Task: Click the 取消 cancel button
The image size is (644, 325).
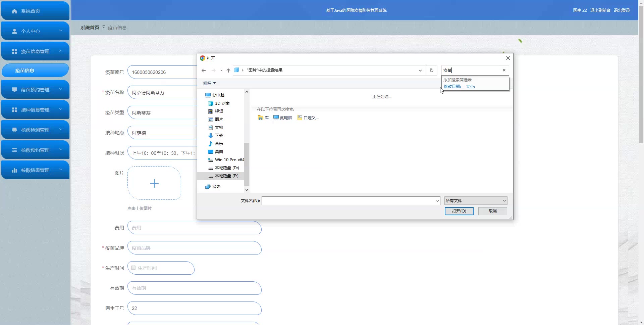Action: 492,211
